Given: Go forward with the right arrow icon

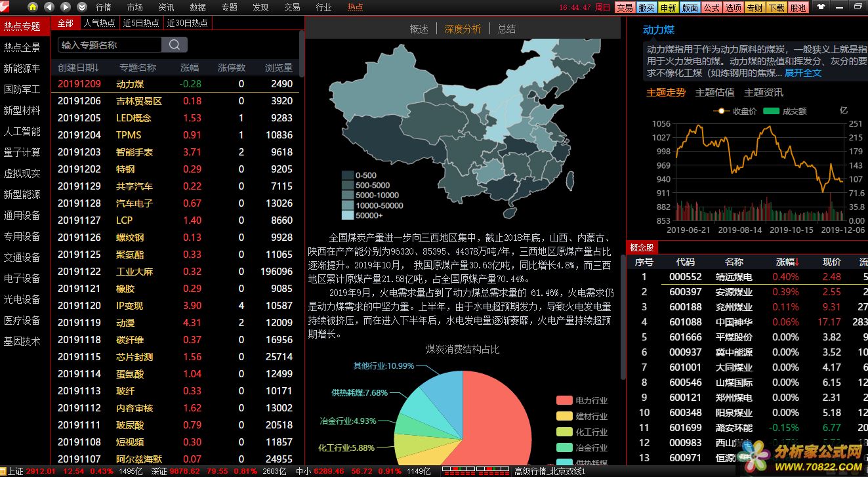Looking at the screenshot, I should click(66, 7).
